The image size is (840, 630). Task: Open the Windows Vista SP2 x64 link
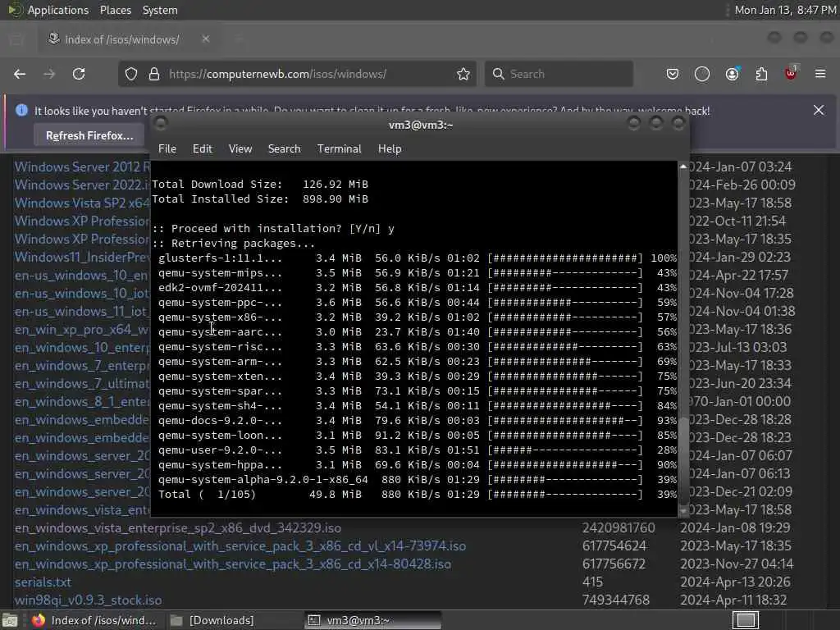82,203
